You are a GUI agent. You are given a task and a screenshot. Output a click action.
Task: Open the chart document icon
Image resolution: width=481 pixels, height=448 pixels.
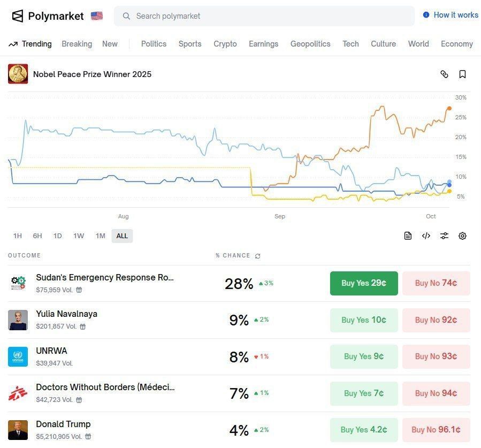coord(408,236)
